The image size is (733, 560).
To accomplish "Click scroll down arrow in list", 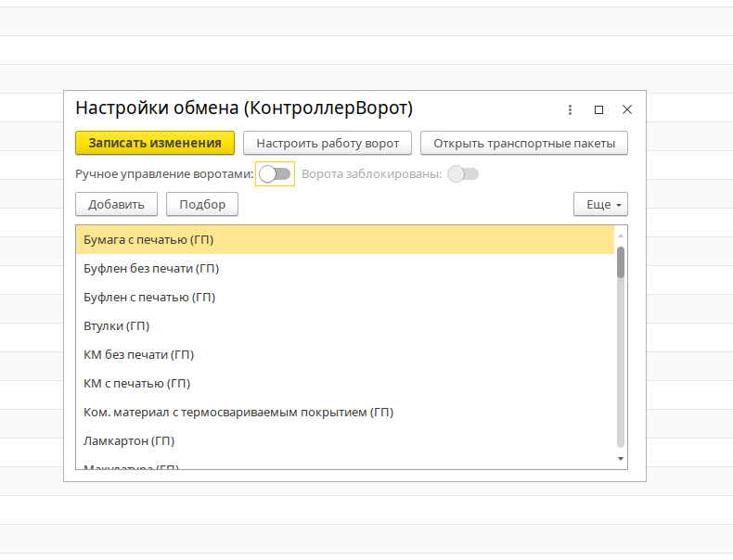I will pyautogui.click(x=621, y=459).
